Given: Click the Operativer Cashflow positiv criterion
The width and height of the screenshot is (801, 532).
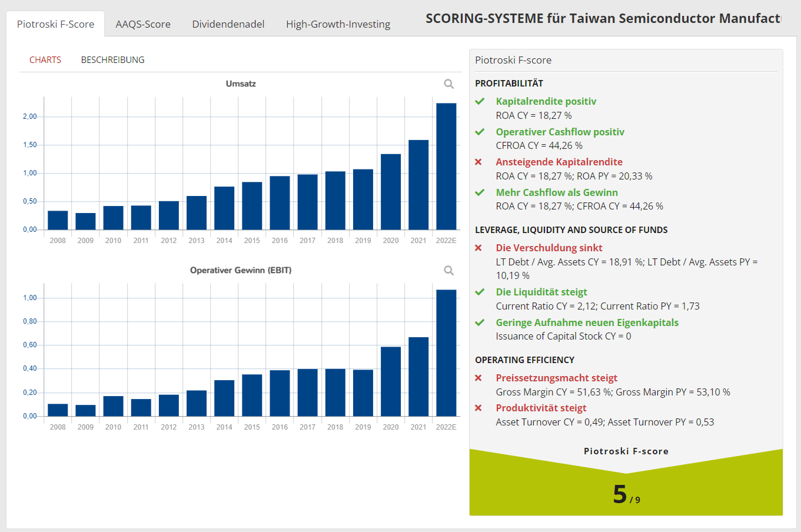Looking at the screenshot, I should click(560, 132).
